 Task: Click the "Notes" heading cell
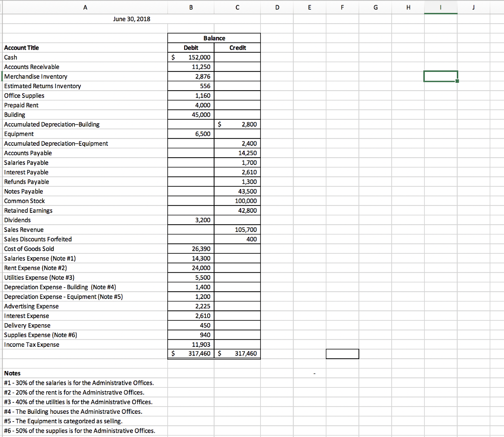pos(12,373)
